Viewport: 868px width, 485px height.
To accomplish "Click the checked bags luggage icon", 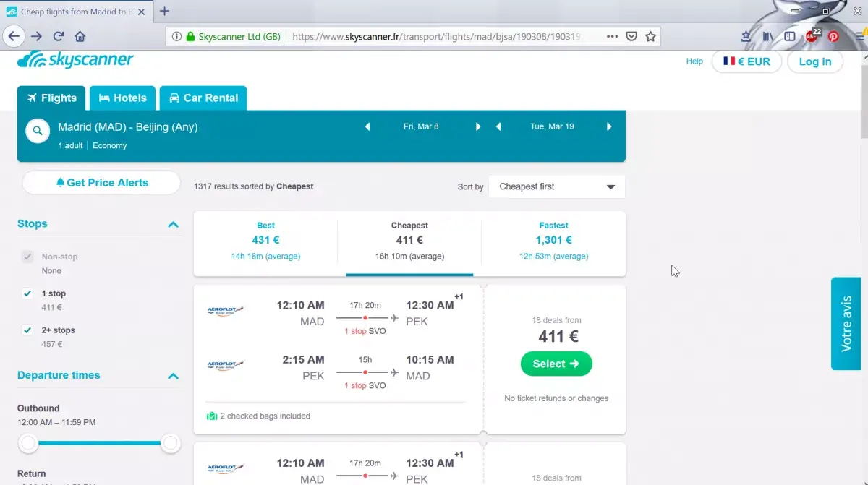I will [212, 416].
